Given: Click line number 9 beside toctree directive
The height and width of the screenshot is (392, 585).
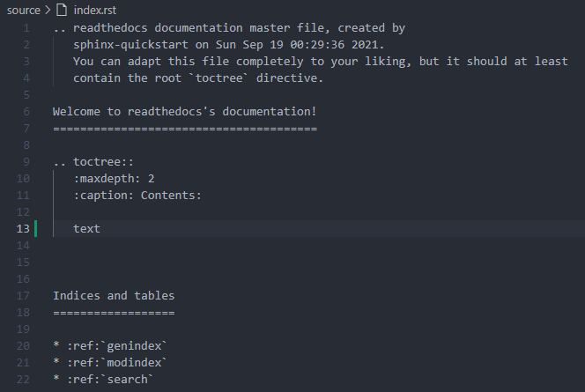Looking at the screenshot, I should [26, 162].
